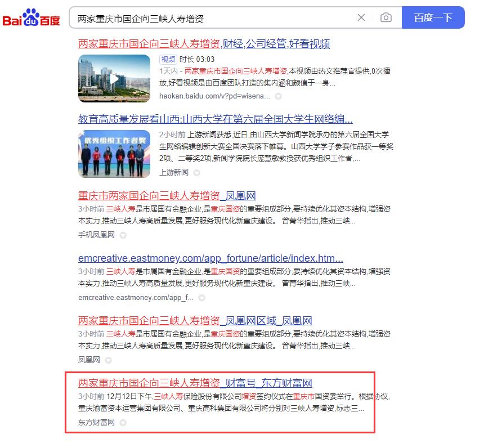Play the city skyline video thumbnail
This screenshot has height=448, width=502.
[x=114, y=78]
